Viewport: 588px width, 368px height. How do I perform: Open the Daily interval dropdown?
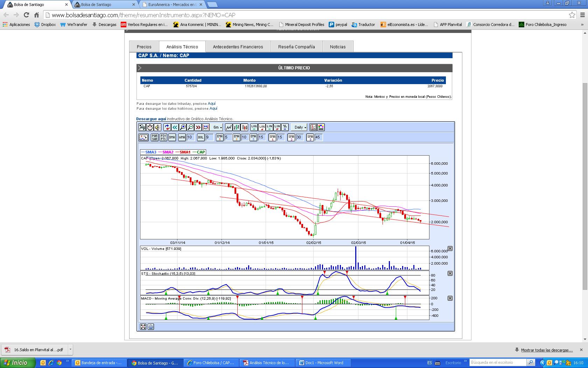coord(300,127)
